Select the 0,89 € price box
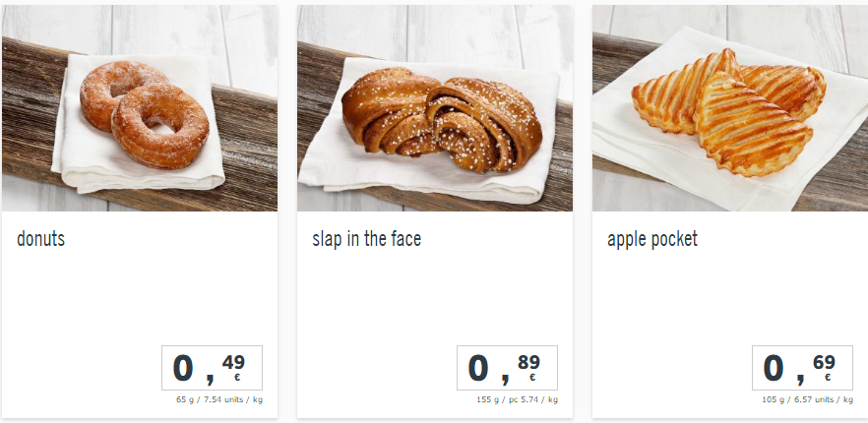The image size is (868, 423). [507, 368]
